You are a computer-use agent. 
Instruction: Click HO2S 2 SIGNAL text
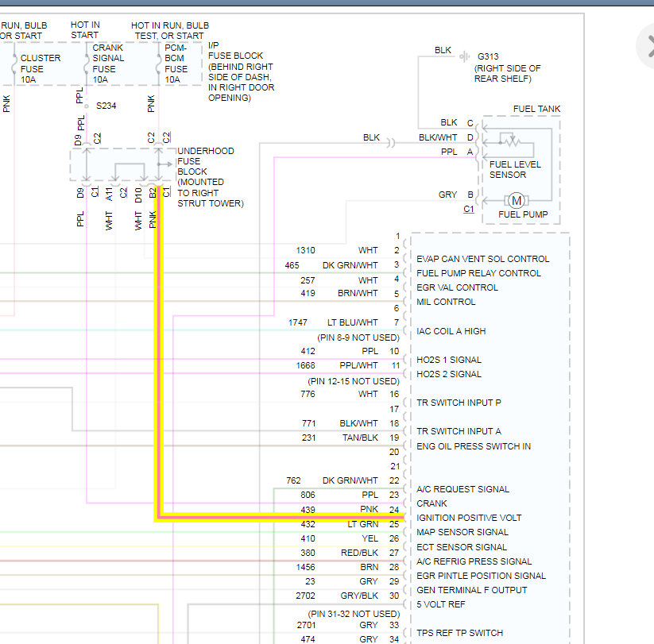449,374
